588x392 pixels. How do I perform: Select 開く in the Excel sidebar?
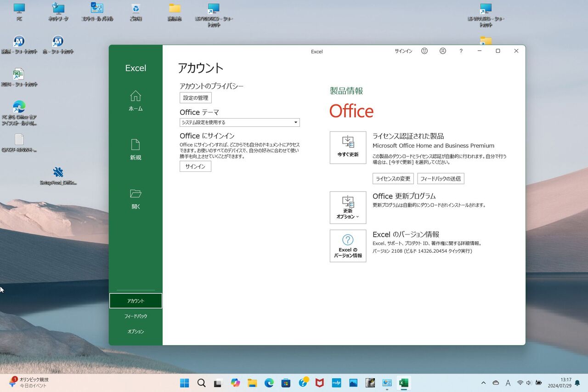tap(136, 199)
